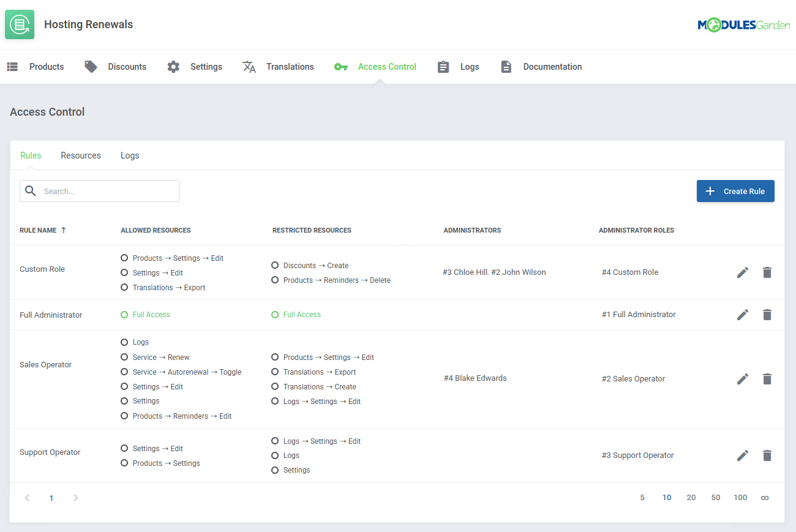This screenshot has height=532, width=796.
Task: Click the green Full Access allowed resource
Action: tap(146, 315)
